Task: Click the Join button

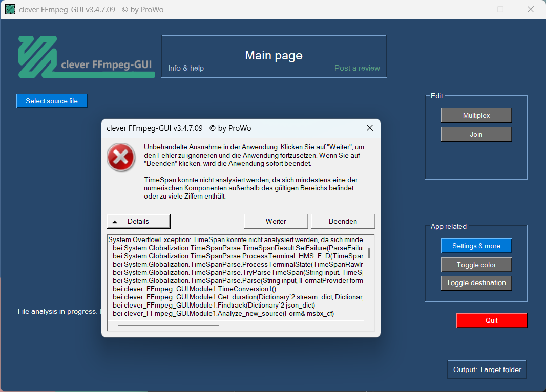Action: click(476, 134)
